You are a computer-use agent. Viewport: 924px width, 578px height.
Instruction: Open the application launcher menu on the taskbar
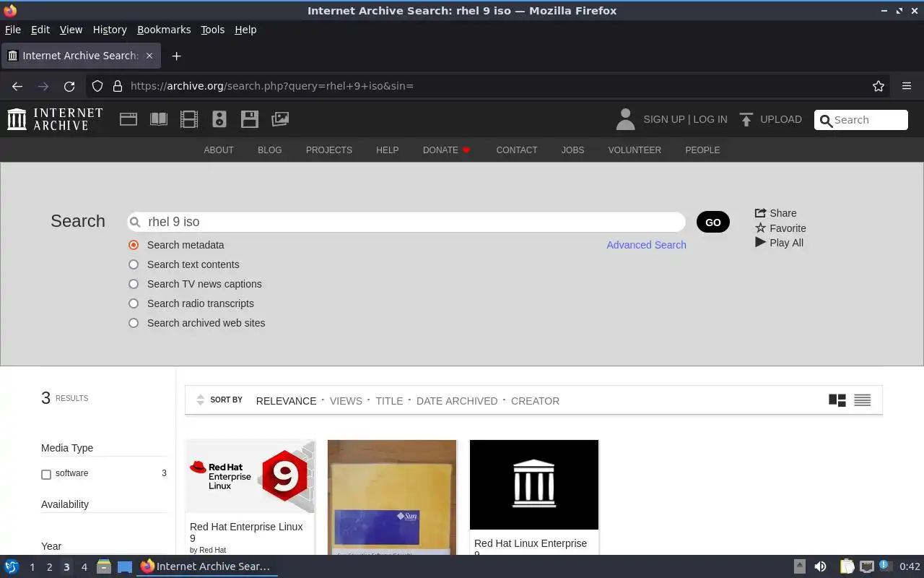tap(11, 567)
